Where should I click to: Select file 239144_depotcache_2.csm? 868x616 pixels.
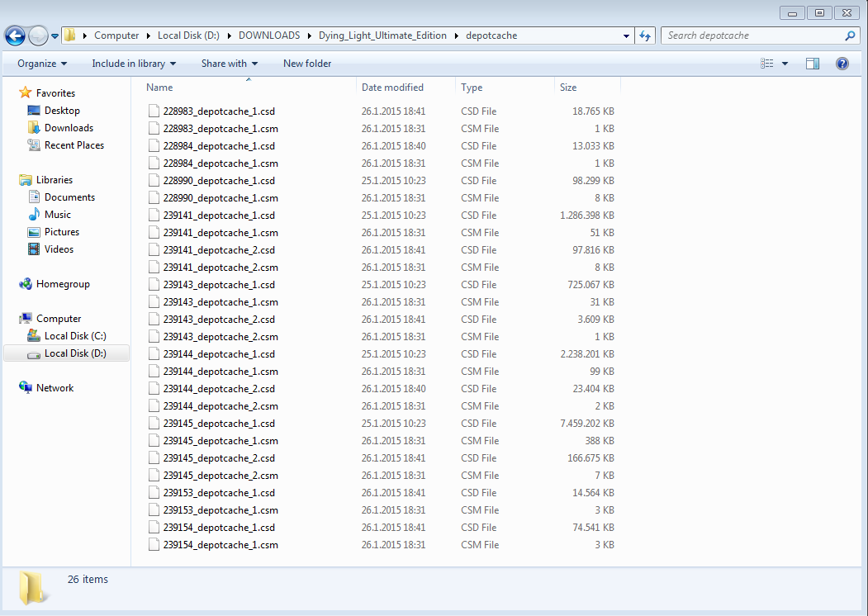point(221,406)
